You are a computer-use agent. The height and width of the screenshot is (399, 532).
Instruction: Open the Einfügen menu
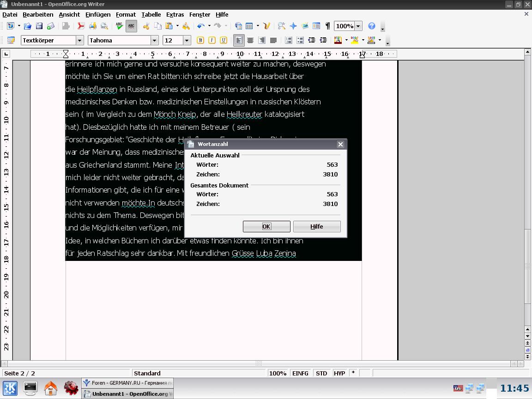98,15
